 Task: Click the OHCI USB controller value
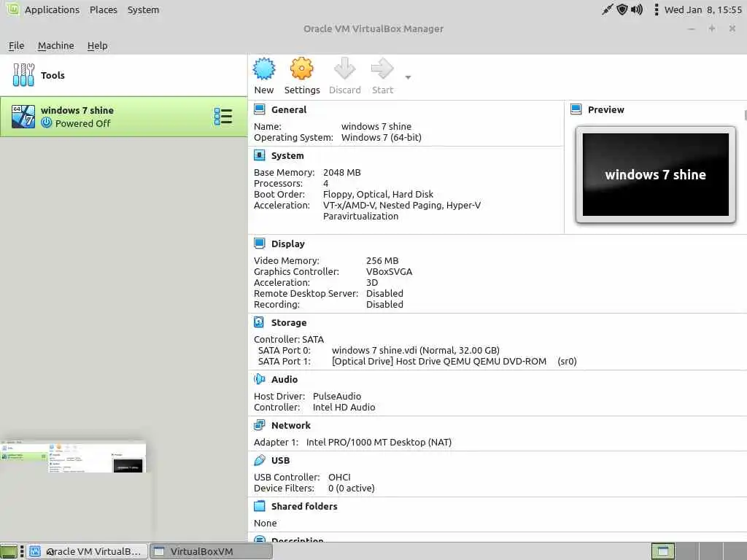pyautogui.click(x=339, y=477)
